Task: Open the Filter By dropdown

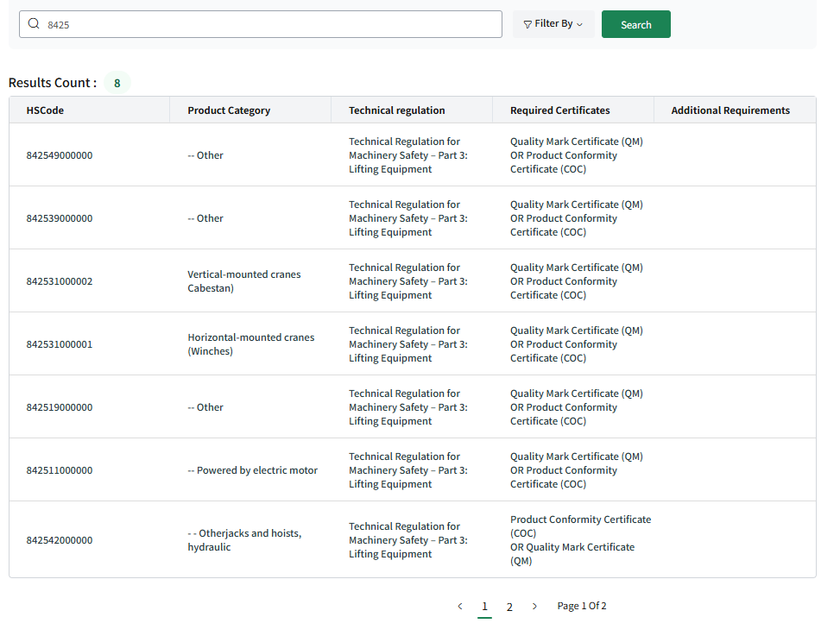Action: coord(553,24)
